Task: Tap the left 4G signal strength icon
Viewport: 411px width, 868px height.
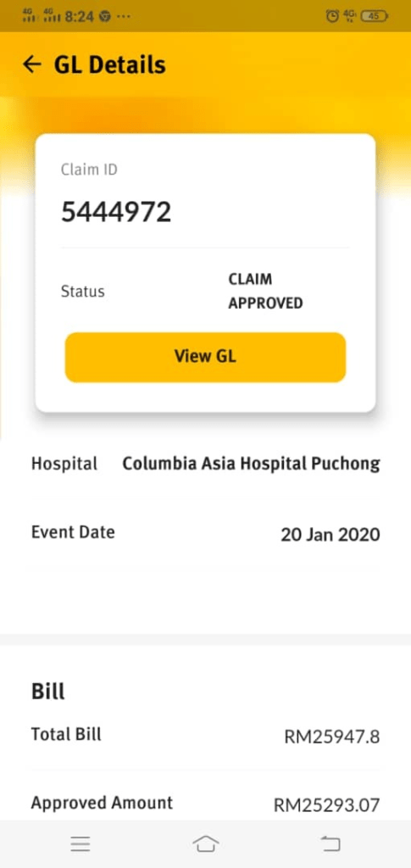Action: (29, 15)
